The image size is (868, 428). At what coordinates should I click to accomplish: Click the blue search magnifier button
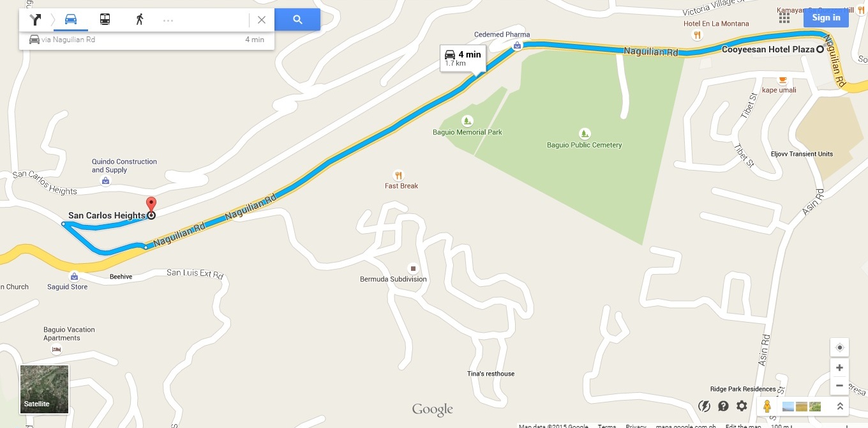[x=297, y=20]
